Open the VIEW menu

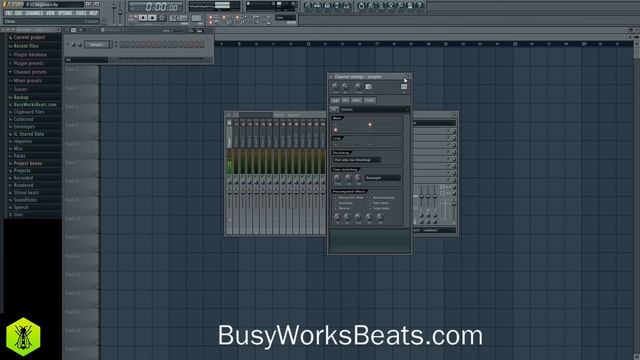point(50,13)
